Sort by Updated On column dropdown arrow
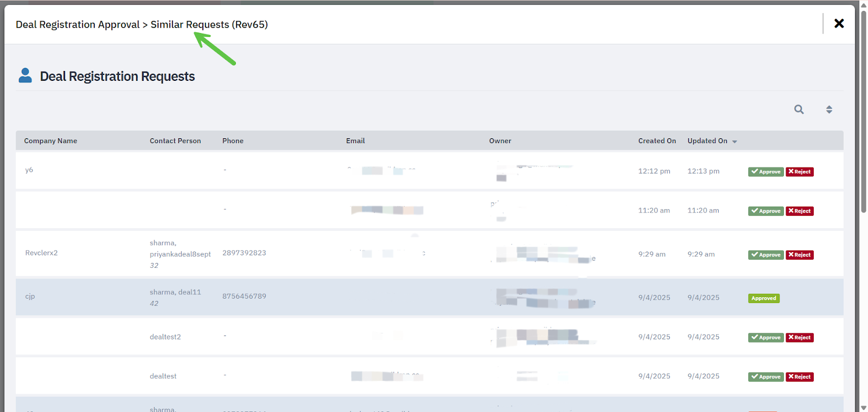Image resolution: width=868 pixels, height=412 pixels. 735,141
